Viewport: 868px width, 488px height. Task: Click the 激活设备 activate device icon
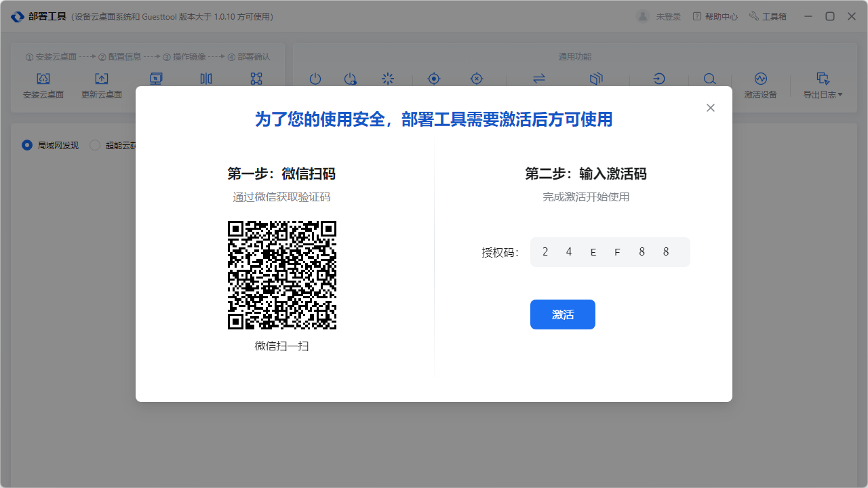pyautogui.click(x=760, y=79)
